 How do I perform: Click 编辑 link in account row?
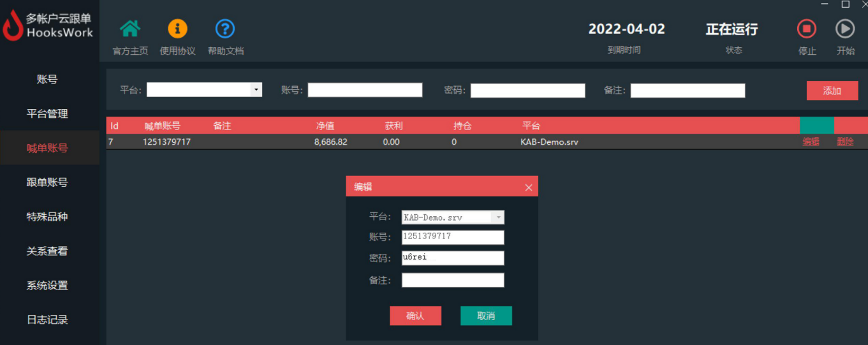811,142
